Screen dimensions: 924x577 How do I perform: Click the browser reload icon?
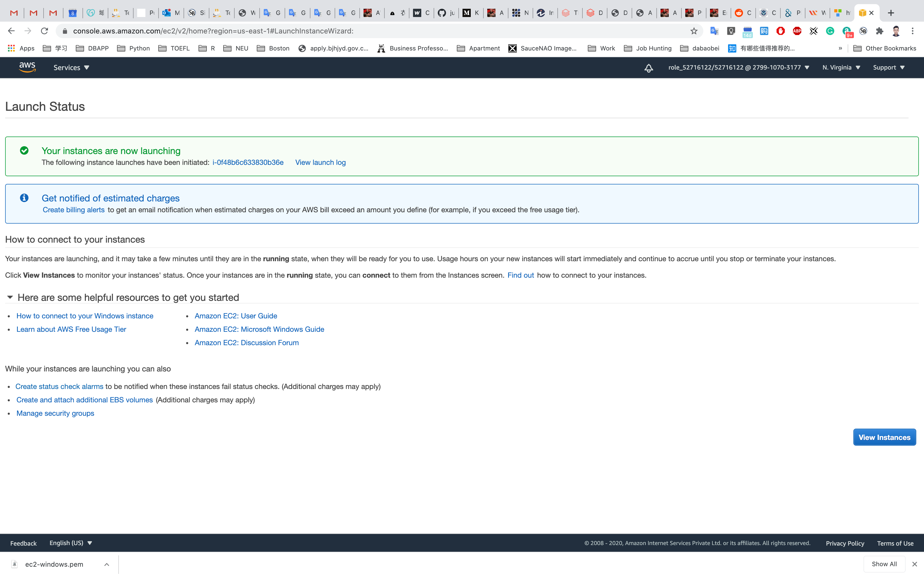44,31
